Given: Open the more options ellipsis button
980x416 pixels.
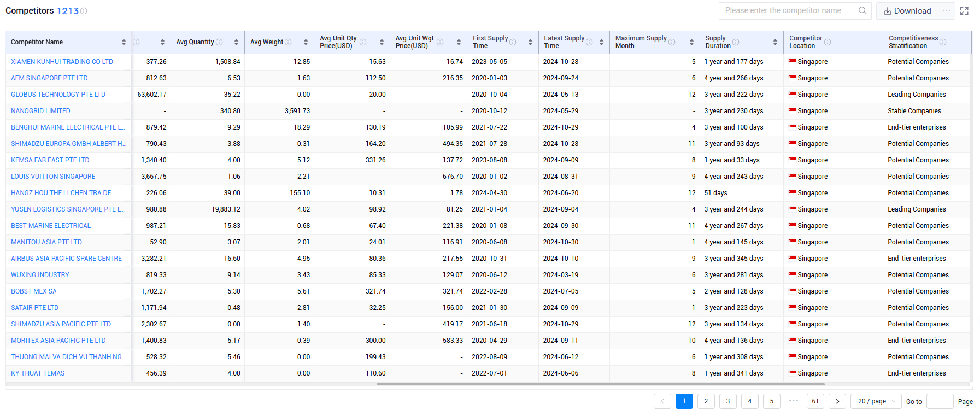Looking at the screenshot, I should pyautogui.click(x=947, y=11).
